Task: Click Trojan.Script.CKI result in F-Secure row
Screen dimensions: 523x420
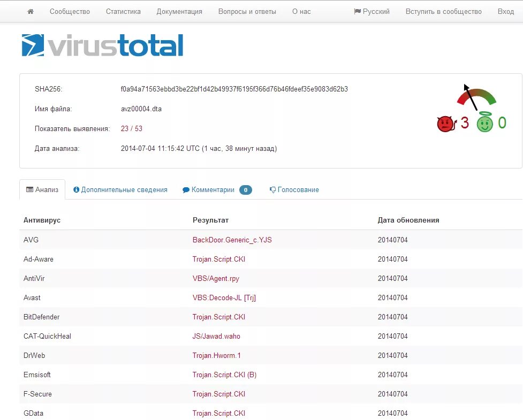Action: pos(219,394)
